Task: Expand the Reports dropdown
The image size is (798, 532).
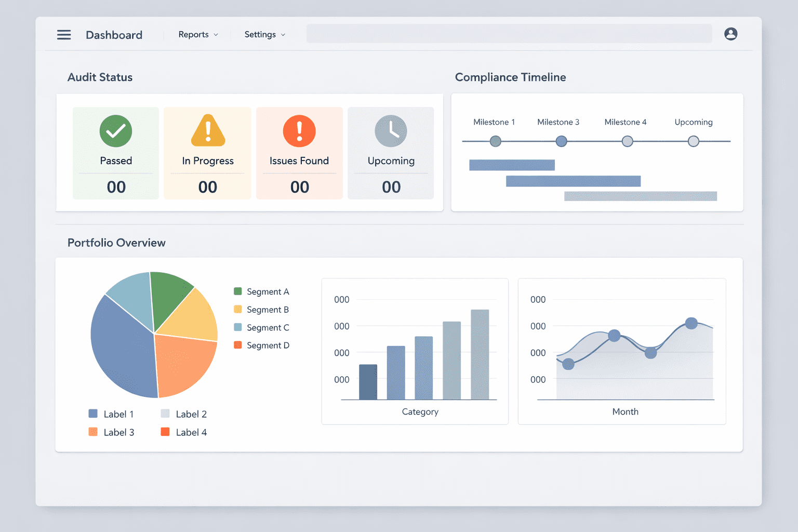Action: point(198,35)
